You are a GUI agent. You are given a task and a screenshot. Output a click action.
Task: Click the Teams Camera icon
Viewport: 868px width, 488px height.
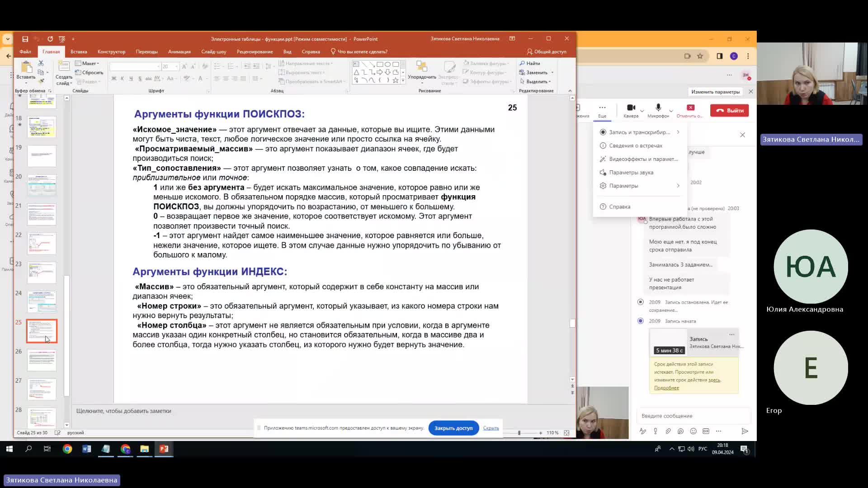pos(631,108)
